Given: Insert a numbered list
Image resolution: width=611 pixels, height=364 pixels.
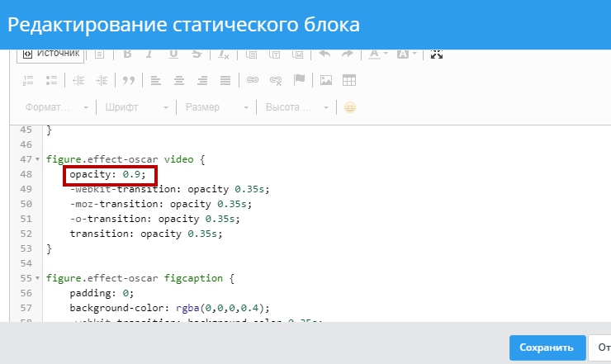Looking at the screenshot, I should tap(28, 80).
